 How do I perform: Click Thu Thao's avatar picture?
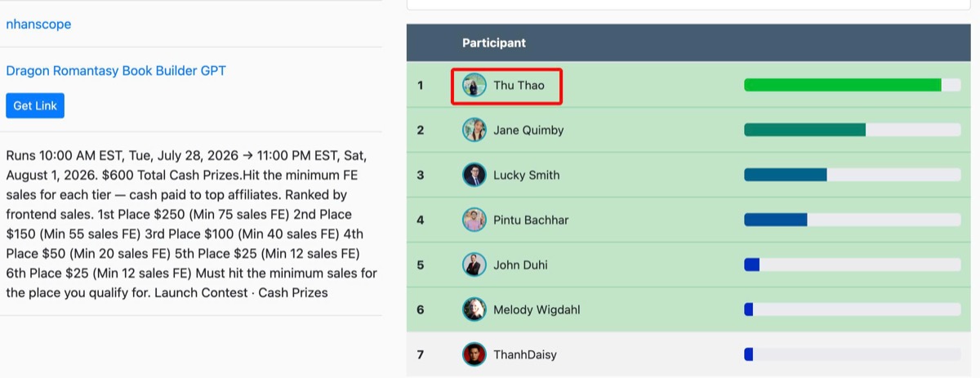pos(474,85)
